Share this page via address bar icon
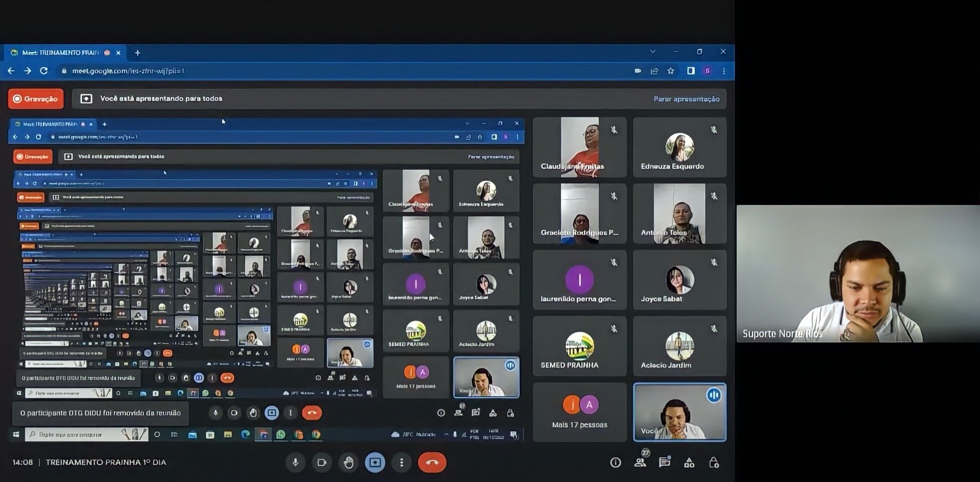Screen dimensions: 980x482 (654, 71)
